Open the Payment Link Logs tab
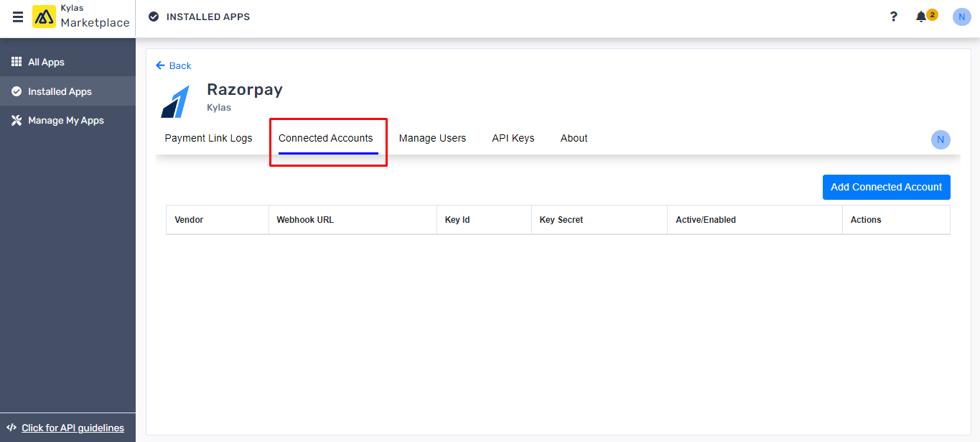 click(x=209, y=138)
